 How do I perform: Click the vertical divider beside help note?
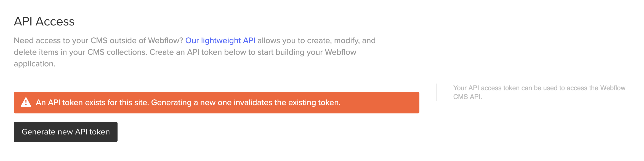click(436, 92)
